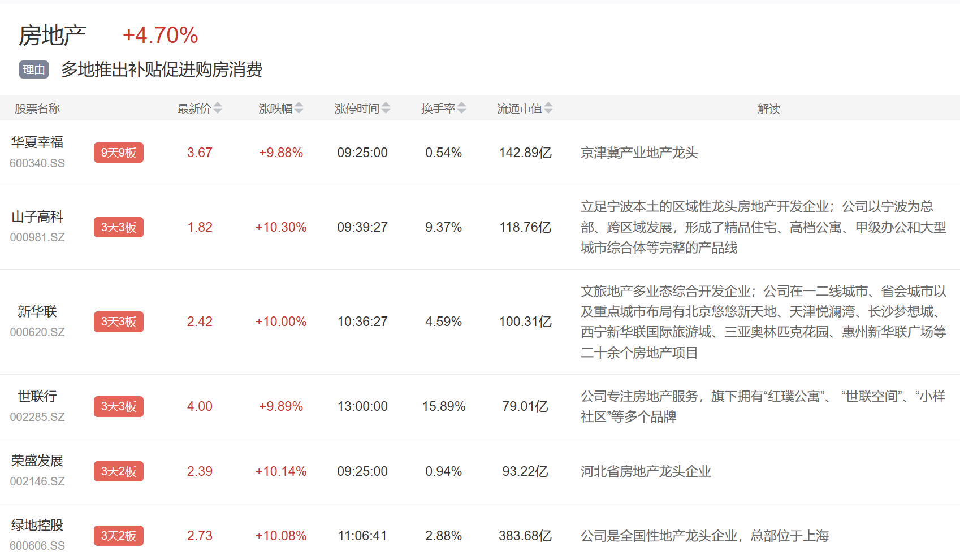The height and width of the screenshot is (560, 960).
Task: Click the 股票名称 column header
Action: 37,108
